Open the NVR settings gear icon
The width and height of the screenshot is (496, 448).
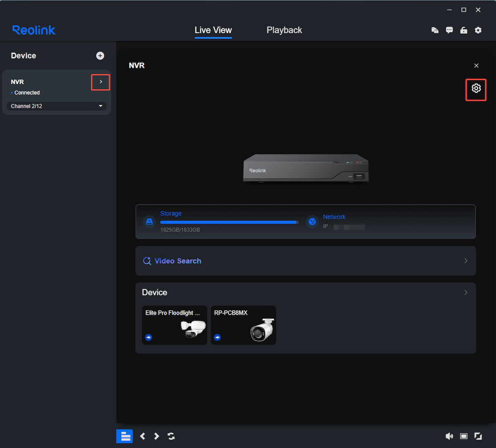(476, 88)
